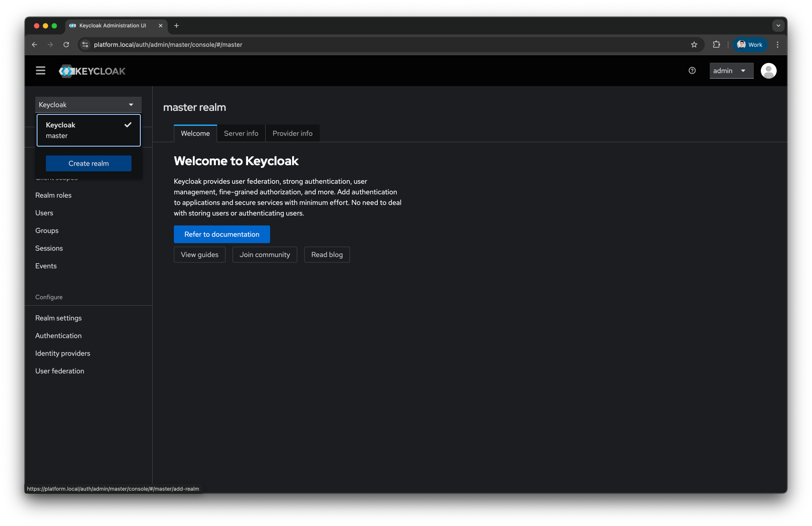
Task: Open Identity providers in the sidebar
Action: point(62,353)
